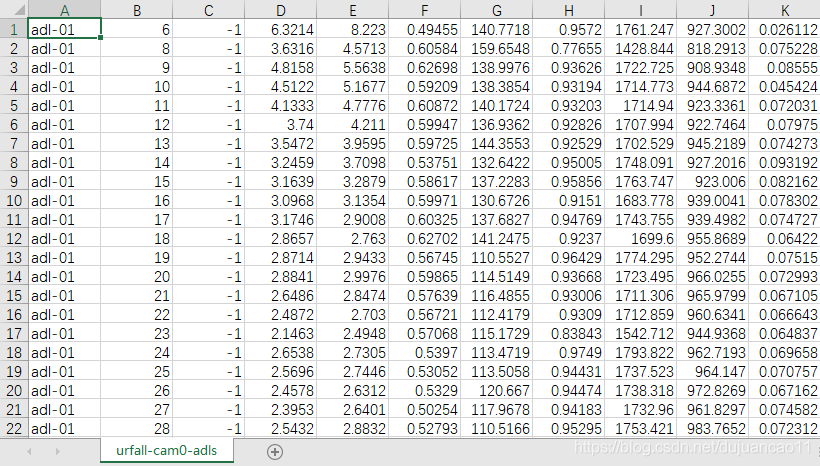The height and width of the screenshot is (466, 820).
Task: Select row 5 header
Action: (x=14, y=106)
